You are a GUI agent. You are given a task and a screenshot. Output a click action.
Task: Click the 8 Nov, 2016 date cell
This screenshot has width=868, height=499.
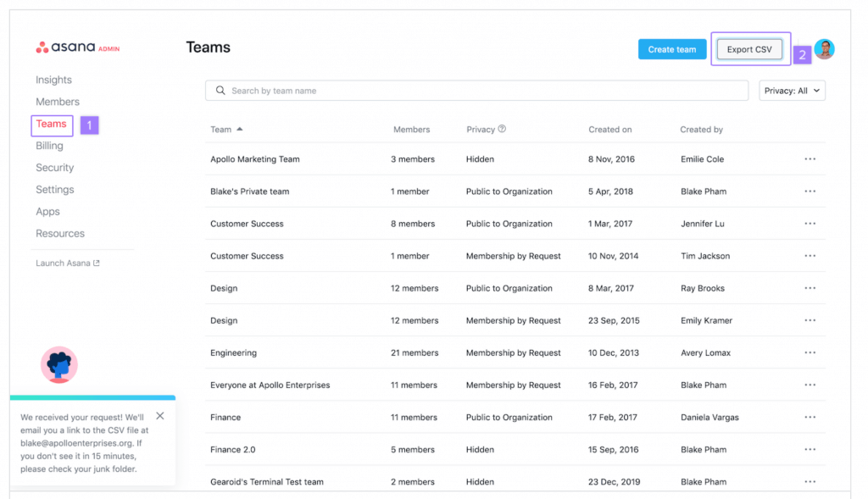(611, 158)
